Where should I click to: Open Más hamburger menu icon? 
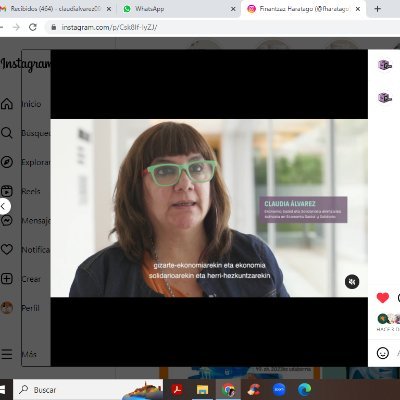(x=7, y=354)
